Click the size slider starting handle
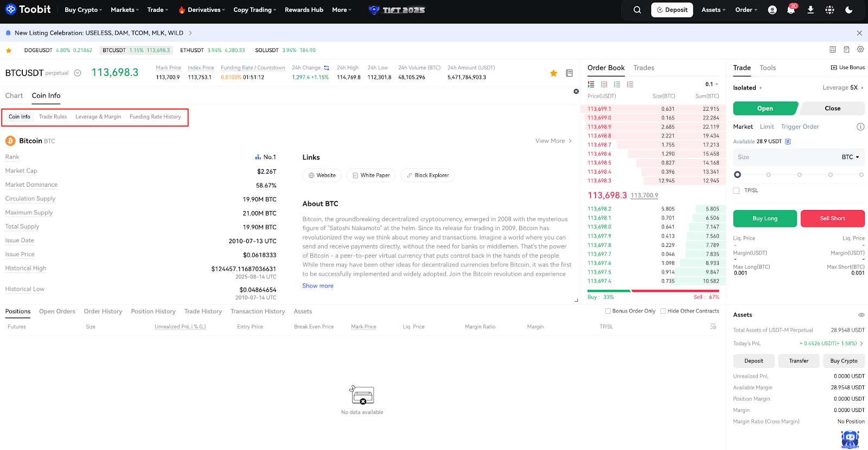This screenshot has width=868, height=450. 737,175
